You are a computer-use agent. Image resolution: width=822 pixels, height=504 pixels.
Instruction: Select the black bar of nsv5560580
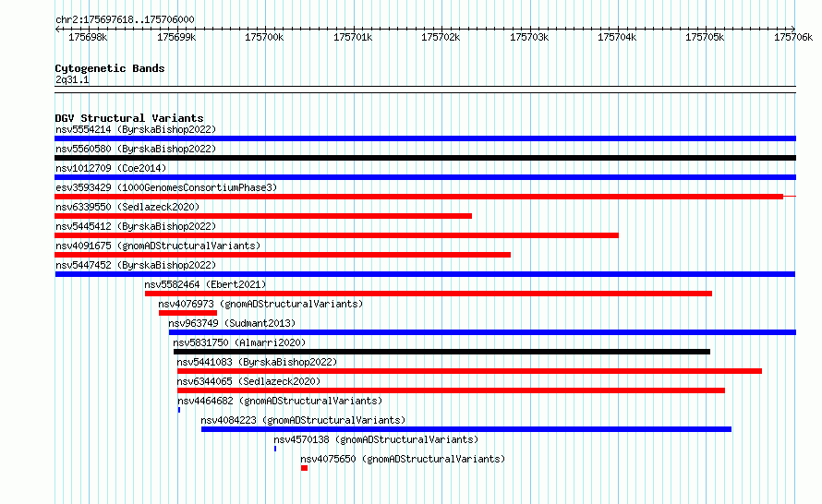tap(425, 158)
